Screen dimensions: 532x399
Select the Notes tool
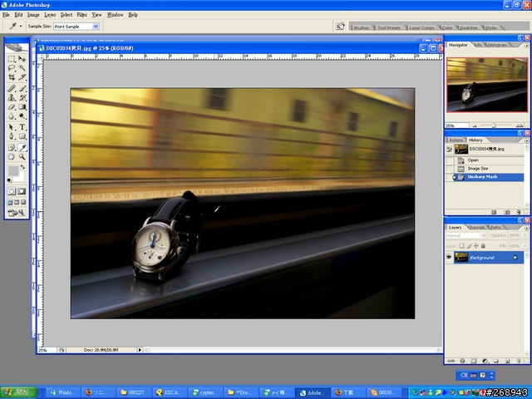tap(12, 148)
